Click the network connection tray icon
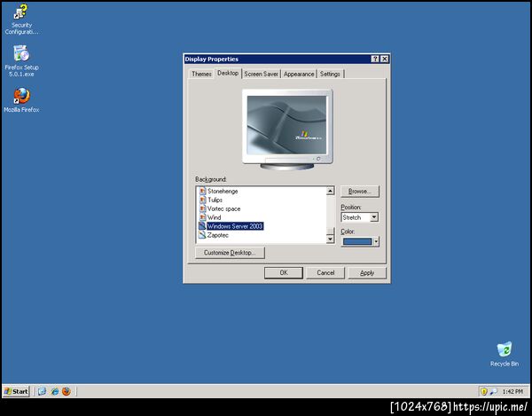Image resolution: width=532 pixels, height=416 pixels. pos(494,391)
